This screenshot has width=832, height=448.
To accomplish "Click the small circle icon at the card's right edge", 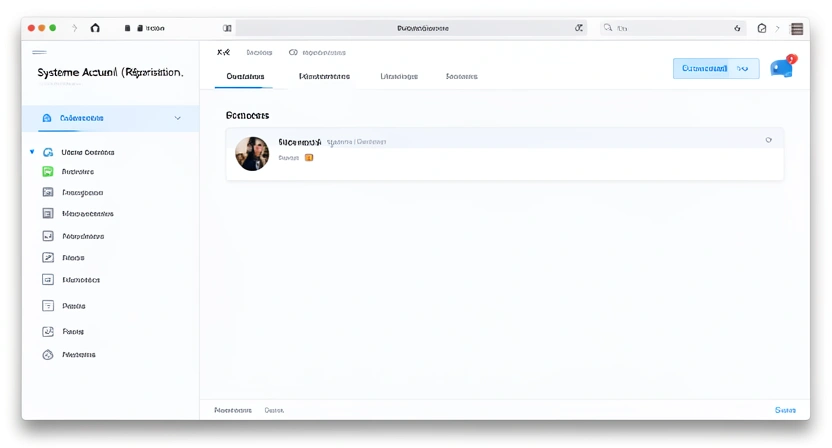I will (x=768, y=140).
